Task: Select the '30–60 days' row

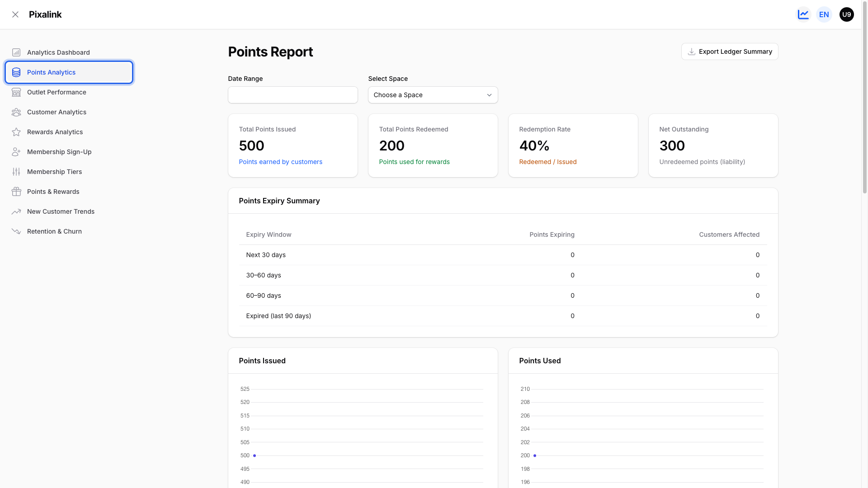Action: pyautogui.click(x=503, y=275)
